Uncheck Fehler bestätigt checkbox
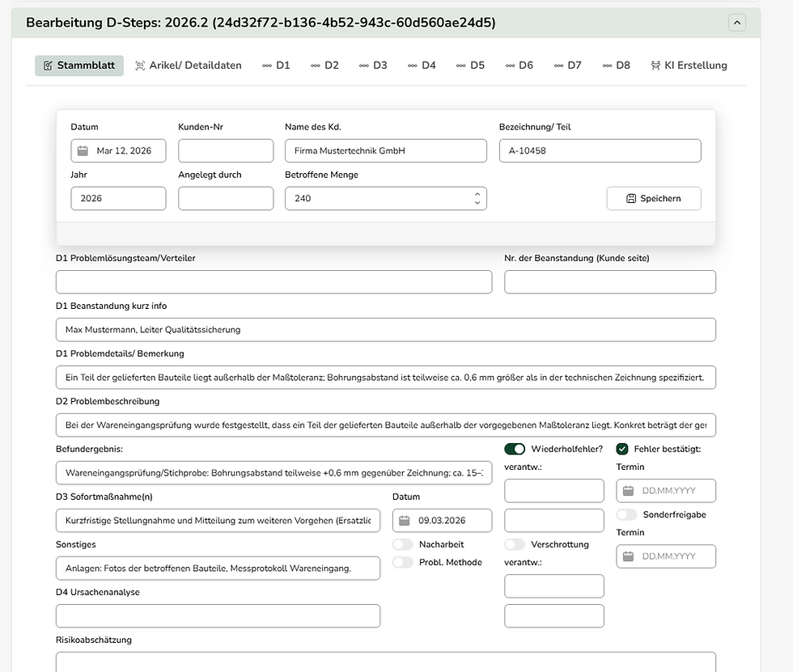This screenshot has height=672, width=793. (x=622, y=449)
